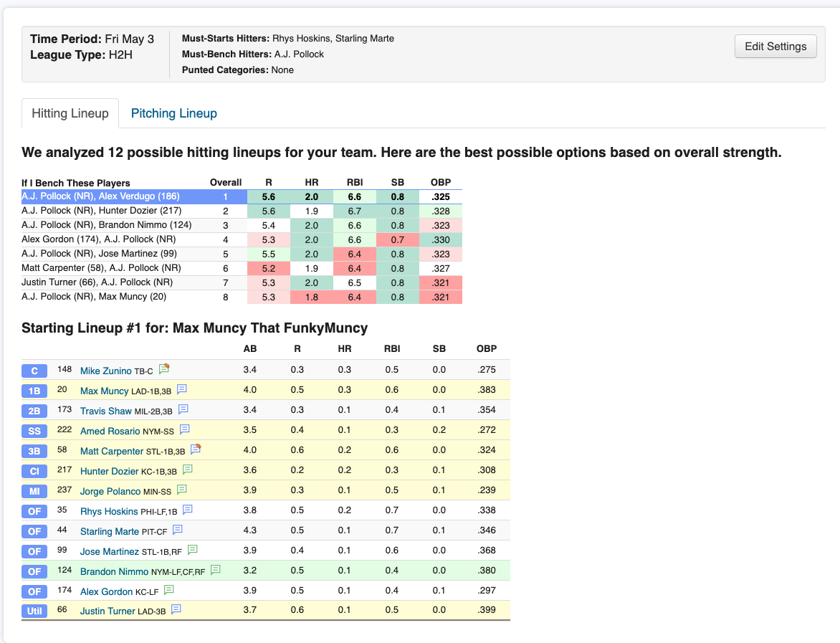Open the note icon next to Matt Carpenter

[196, 449]
